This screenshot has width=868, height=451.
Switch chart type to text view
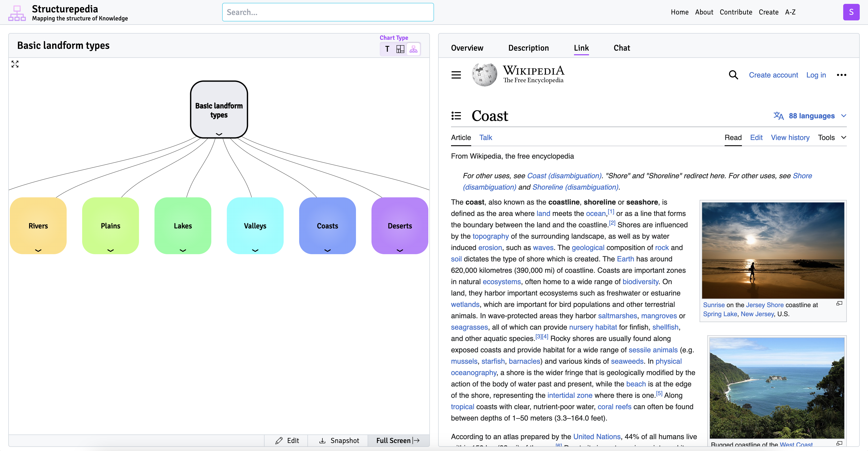(387, 49)
